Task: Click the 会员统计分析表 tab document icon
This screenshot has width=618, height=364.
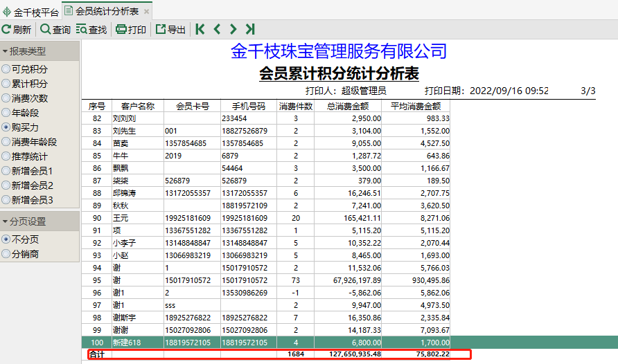Action: (69, 11)
